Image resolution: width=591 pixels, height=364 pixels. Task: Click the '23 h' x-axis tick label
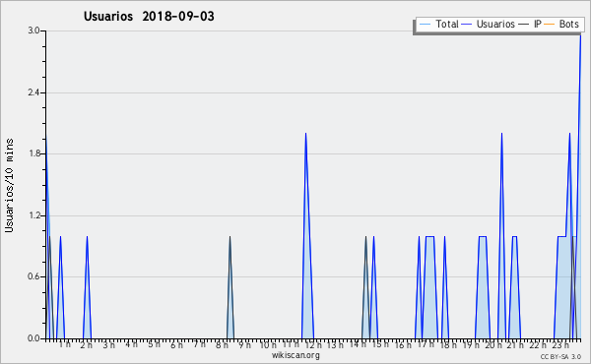pos(560,344)
